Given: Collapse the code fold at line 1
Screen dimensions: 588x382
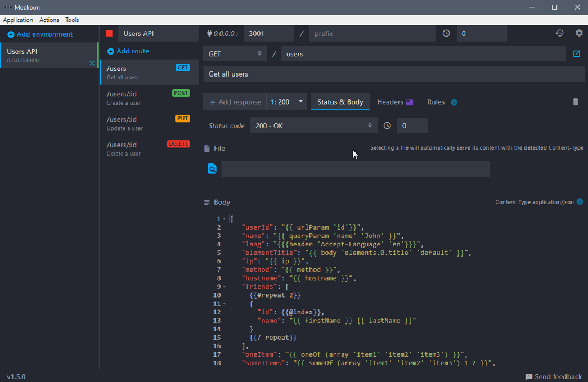Looking at the screenshot, I should click(x=225, y=219).
